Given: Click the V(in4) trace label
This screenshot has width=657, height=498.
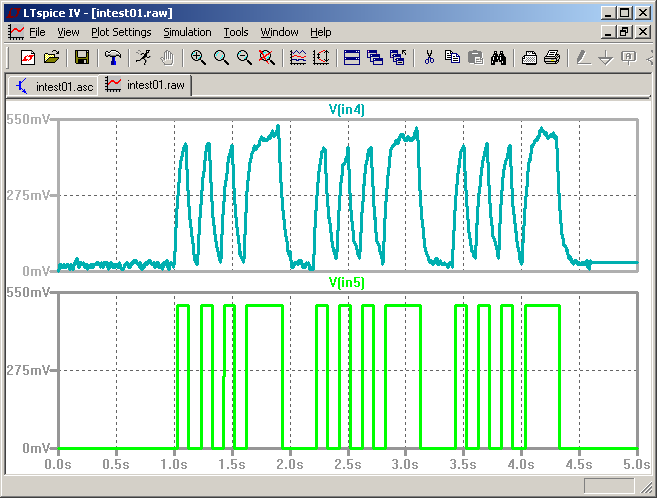Looking at the screenshot, I should [347, 110].
